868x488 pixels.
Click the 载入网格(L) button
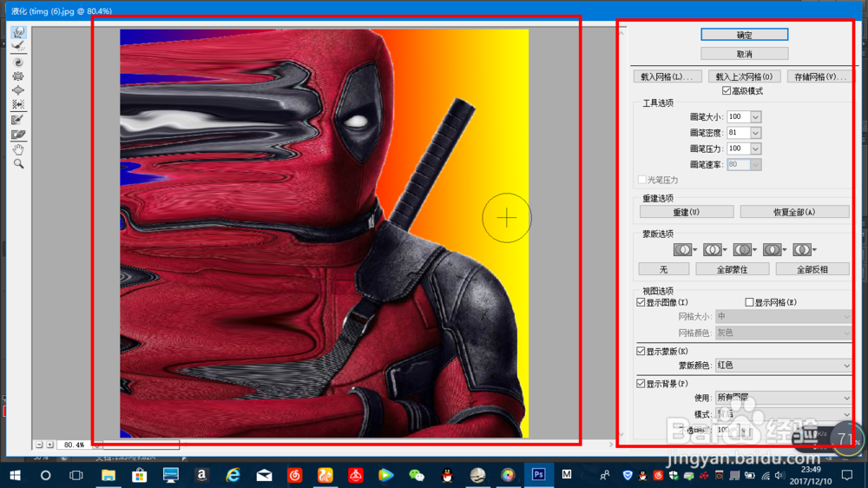tap(667, 76)
